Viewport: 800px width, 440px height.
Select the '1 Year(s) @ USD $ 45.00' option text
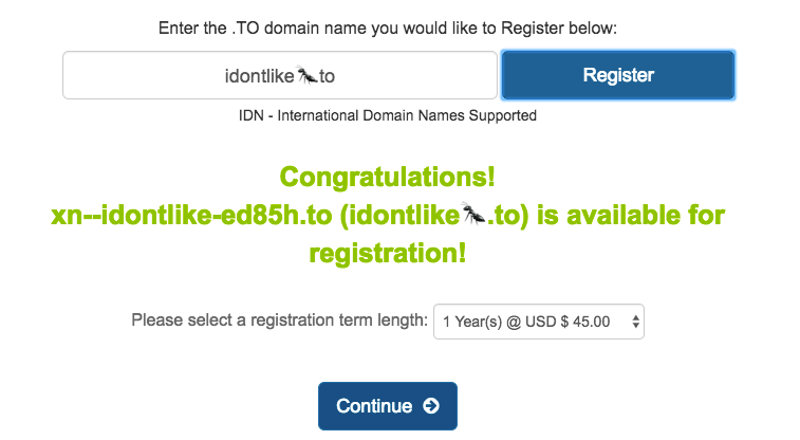click(x=526, y=322)
